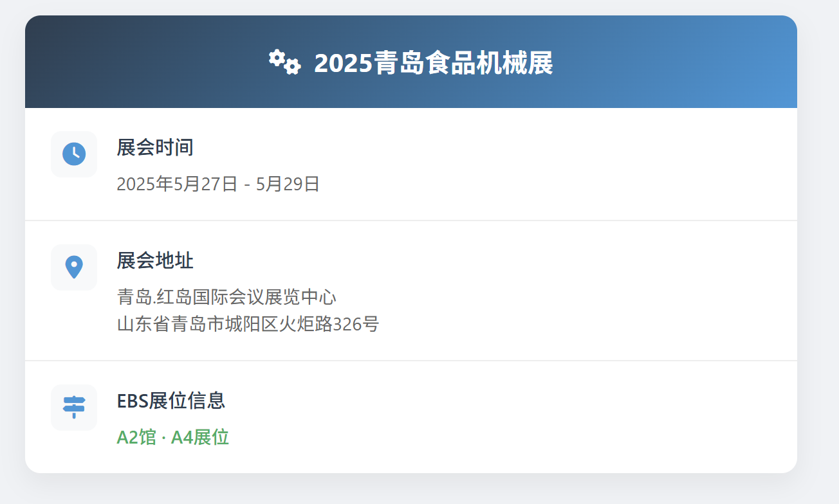Click the green A2馆 hall text

point(136,437)
